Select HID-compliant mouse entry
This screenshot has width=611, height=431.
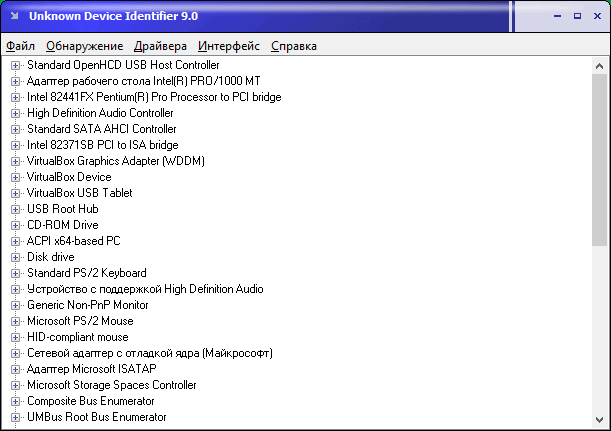point(80,337)
